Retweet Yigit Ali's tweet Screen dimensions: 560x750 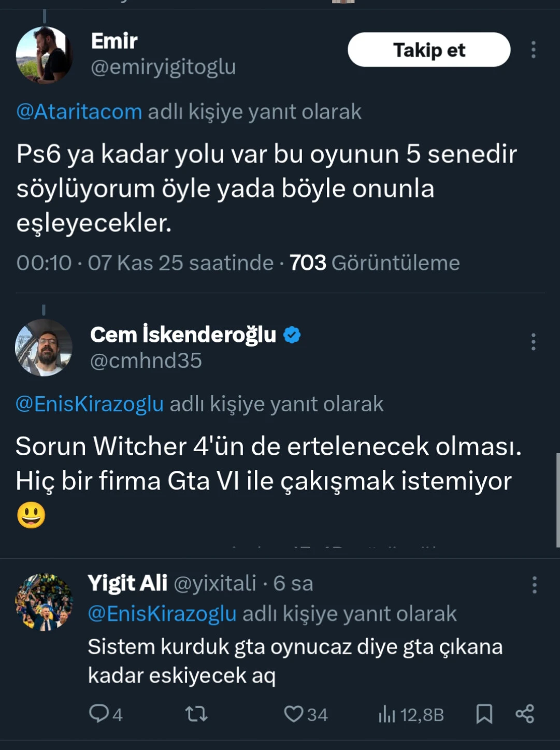[196, 715]
